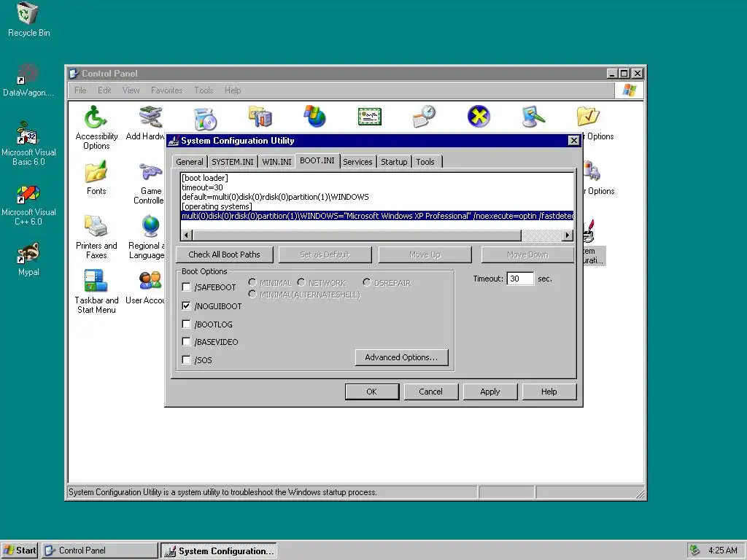The height and width of the screenshot is (560, 747).
Task: Select the "[boot loader]" line
Action: 205,178
